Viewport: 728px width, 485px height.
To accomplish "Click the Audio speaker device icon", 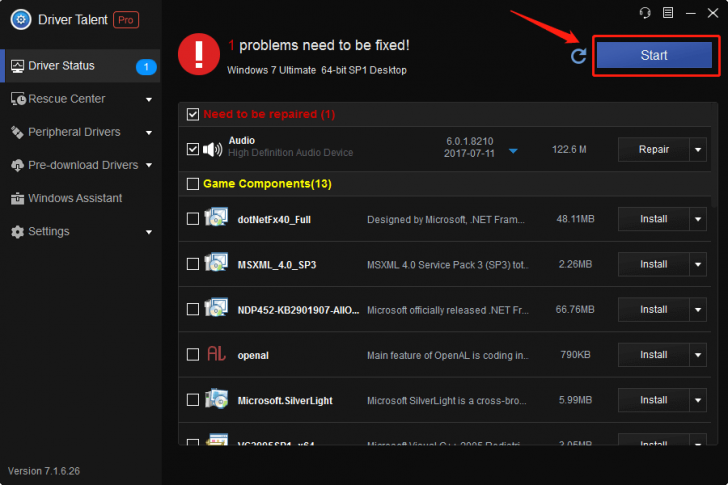I will (213, 149).
